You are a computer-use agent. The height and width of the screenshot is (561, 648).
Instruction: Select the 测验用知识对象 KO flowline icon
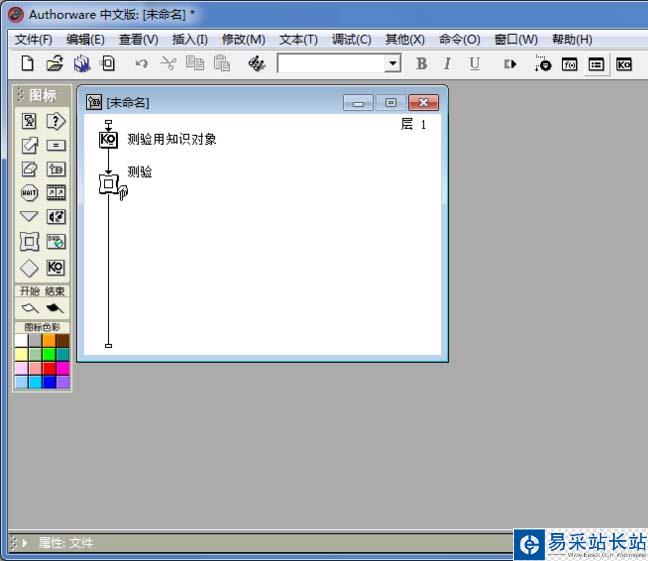click(108, 140)
